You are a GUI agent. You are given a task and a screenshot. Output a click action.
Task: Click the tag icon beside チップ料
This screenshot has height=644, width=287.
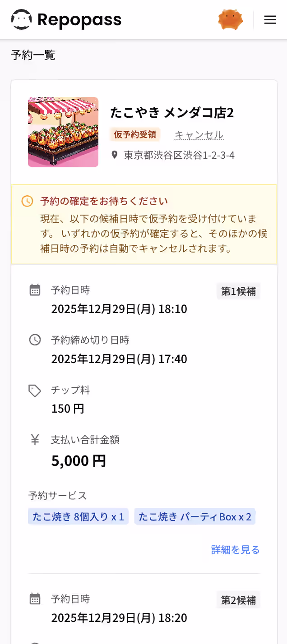(35, 391)
